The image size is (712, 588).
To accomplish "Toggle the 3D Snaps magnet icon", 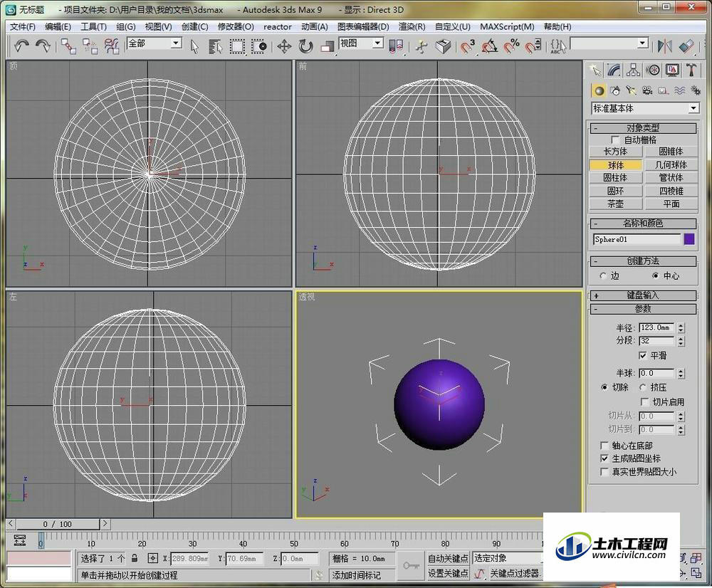I will click(467, 46).
